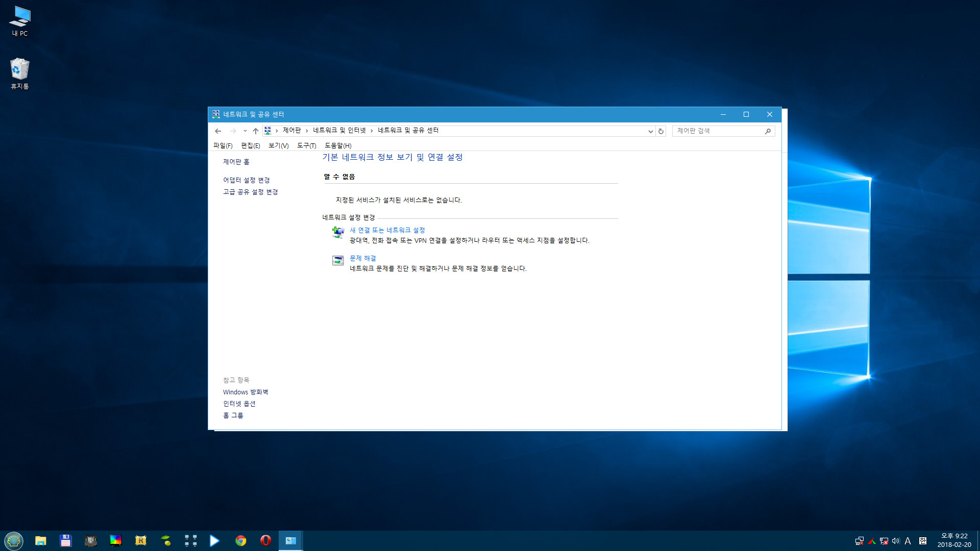Refresh the Control Panel view
The height and width of the screenshot is (551, 980).
click(661, 131)
